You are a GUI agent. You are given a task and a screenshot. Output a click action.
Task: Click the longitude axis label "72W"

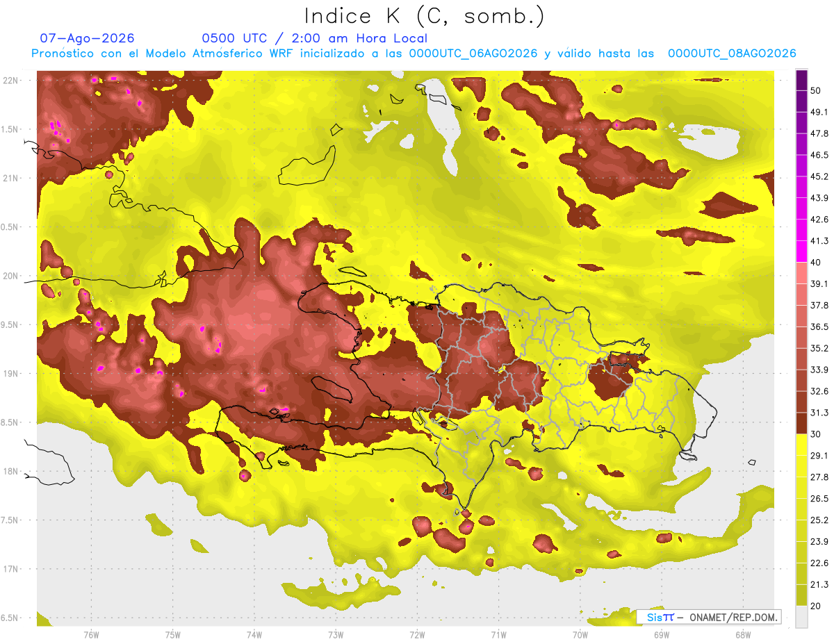(x=417, y=635)
